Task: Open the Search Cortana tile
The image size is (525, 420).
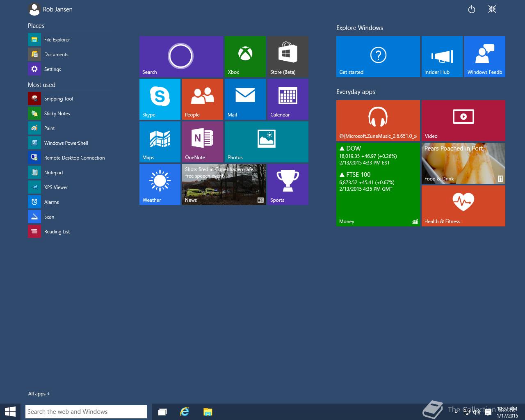Action: 181,57
